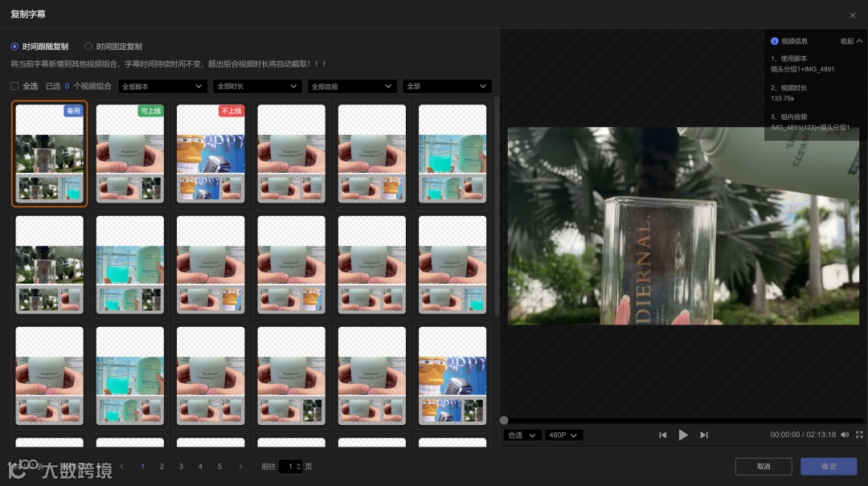Go to page 3
Screen dimensions: 868x486
(x=181, y=467)
